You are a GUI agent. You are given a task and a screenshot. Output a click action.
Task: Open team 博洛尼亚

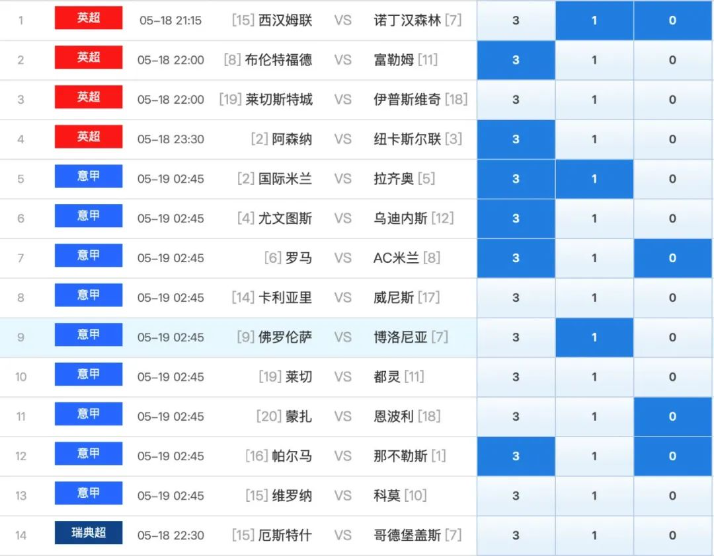point(400,338)
